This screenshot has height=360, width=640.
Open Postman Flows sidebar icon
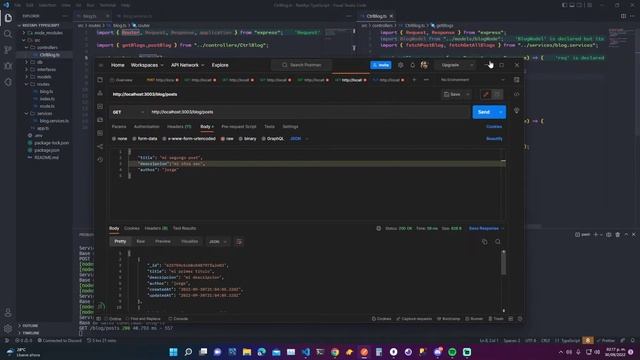[100, 147]
